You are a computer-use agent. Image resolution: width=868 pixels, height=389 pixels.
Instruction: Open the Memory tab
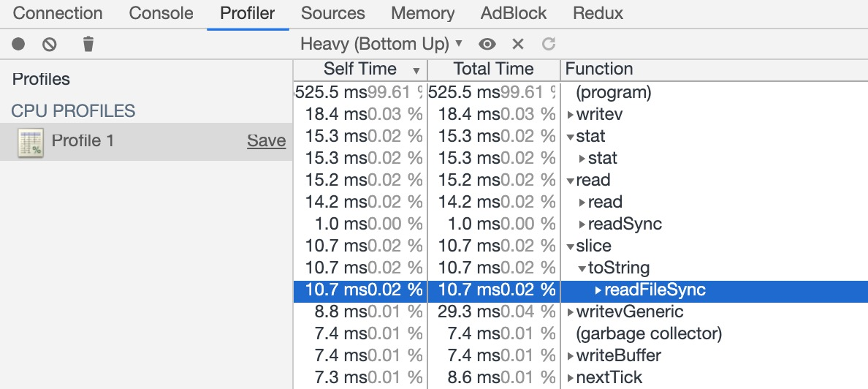[422, 13]
